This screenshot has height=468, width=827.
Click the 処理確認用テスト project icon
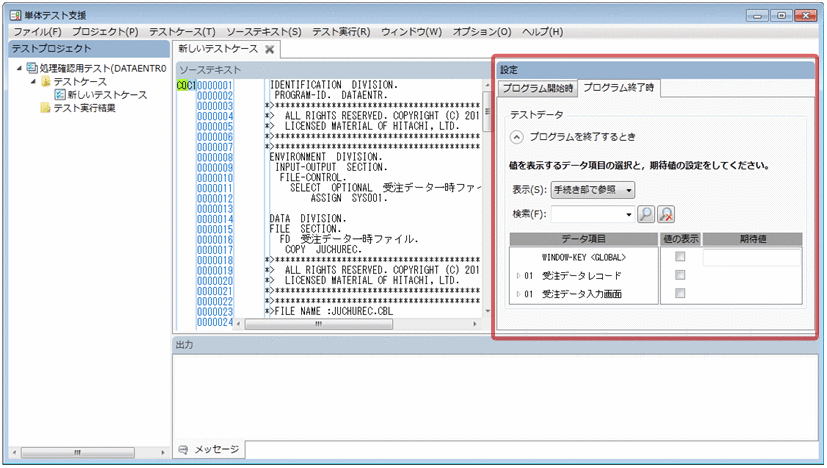coord(32,68)
